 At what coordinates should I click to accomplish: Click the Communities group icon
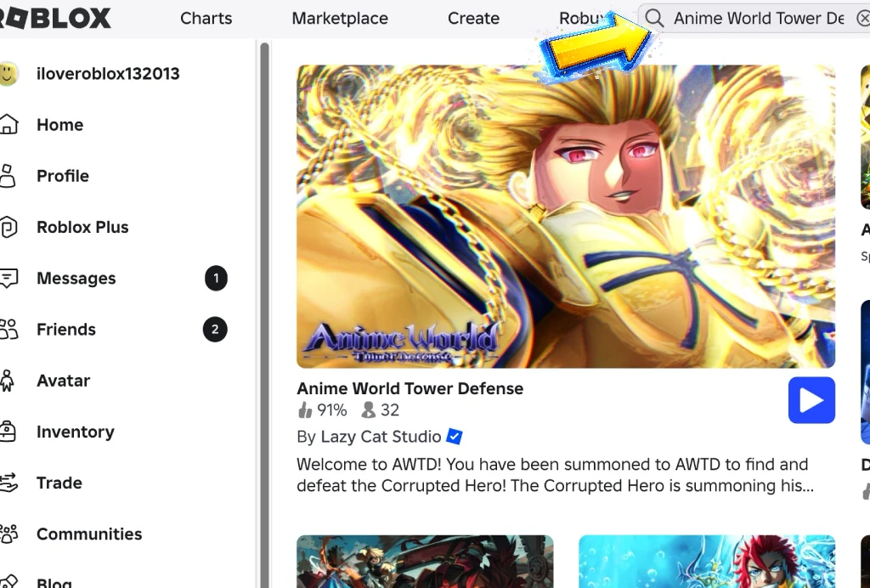coord(8,534)
